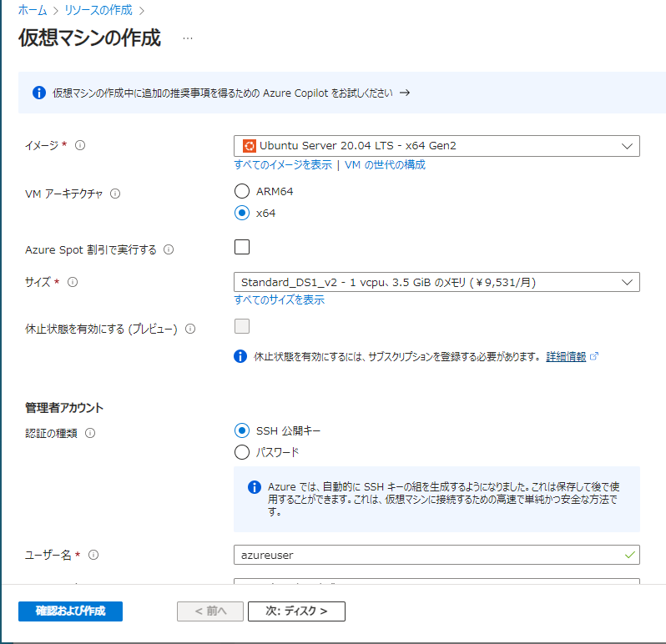The height and width of the screenshot is (644, 666).
Task: Click すべてのイメージを表示 link
Action: coord(283,164)
